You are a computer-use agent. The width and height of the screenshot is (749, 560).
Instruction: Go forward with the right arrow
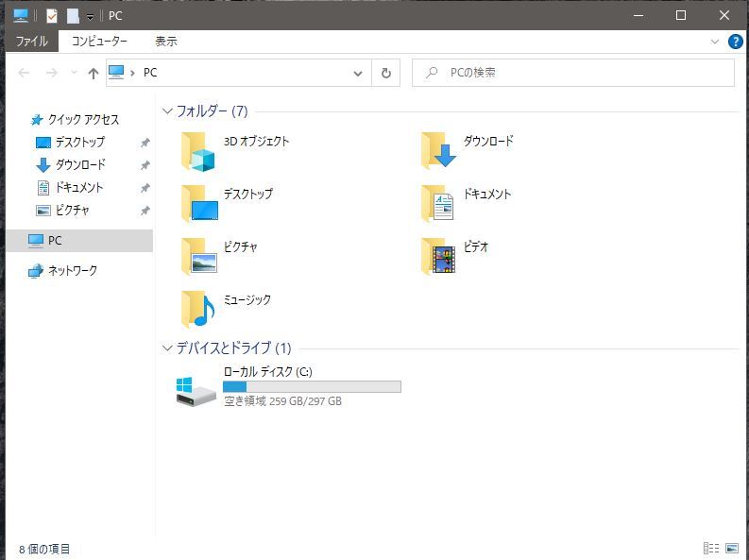pos(52,73)
